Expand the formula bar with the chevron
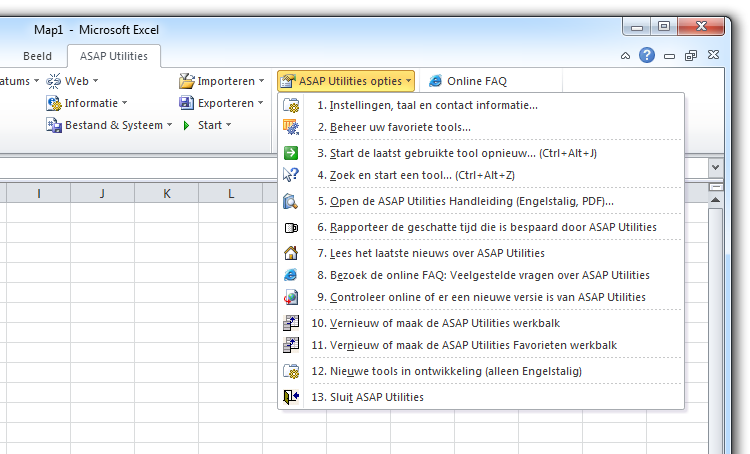750x454 pixels. [x=716, y=167]
